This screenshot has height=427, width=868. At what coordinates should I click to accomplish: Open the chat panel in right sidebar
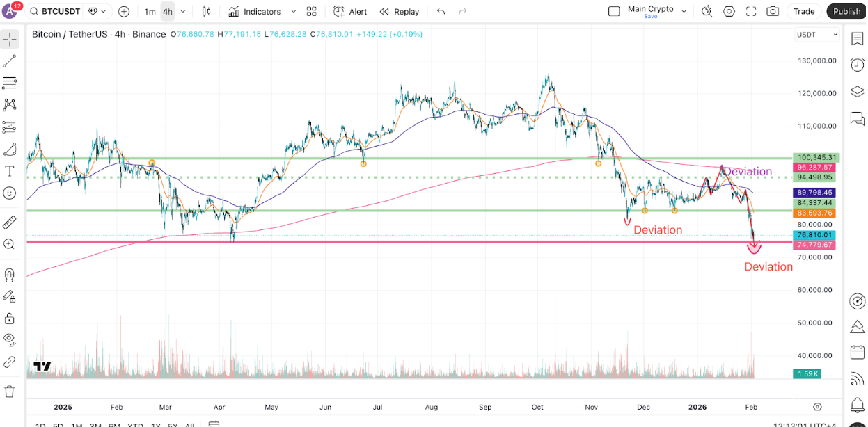pos(857,119)
